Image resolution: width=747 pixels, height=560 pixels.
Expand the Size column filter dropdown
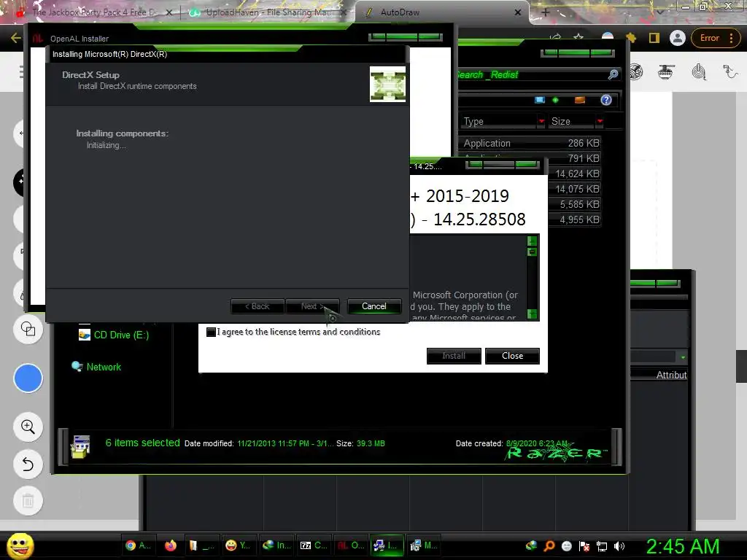point(600,122)
